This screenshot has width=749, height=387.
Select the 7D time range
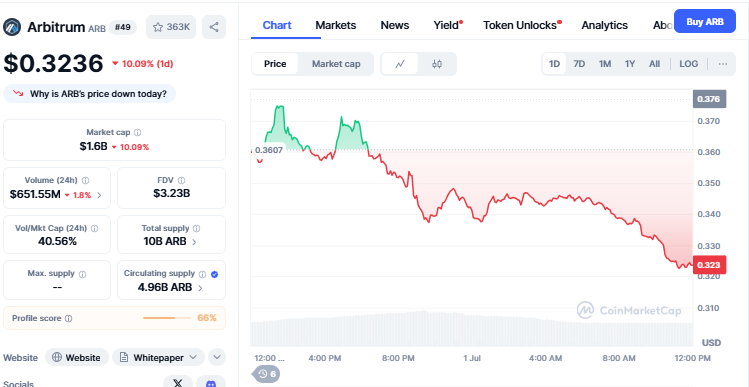tap(579, 64)
